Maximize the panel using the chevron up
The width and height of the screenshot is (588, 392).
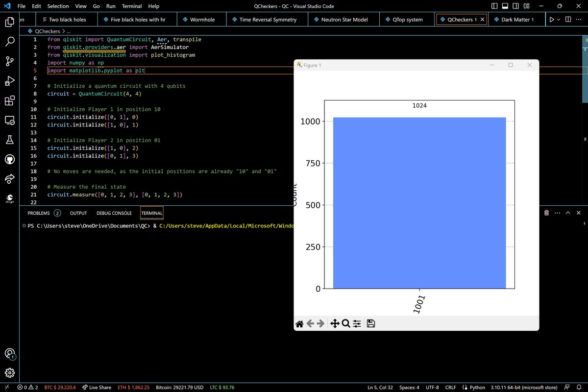tap(568, 213)
